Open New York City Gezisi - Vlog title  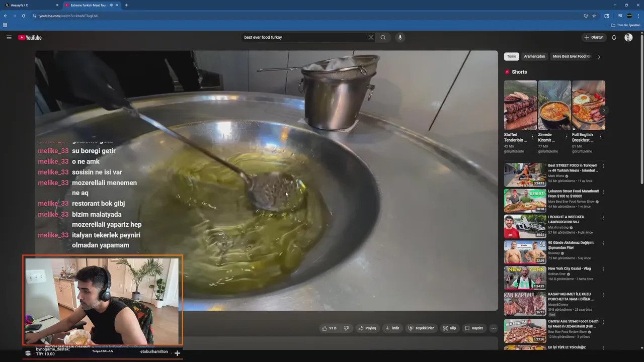(570, 268)
